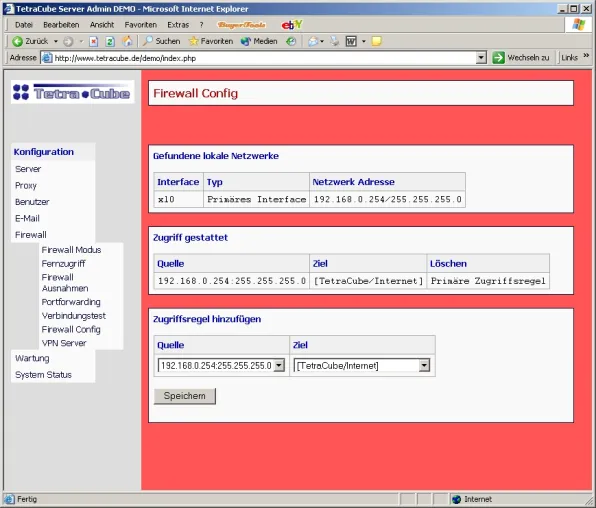Click the Word edit icon in toolbar
The width and height of the screenshot is (596, 508).
pyautogui.click(x=351, y=41)
